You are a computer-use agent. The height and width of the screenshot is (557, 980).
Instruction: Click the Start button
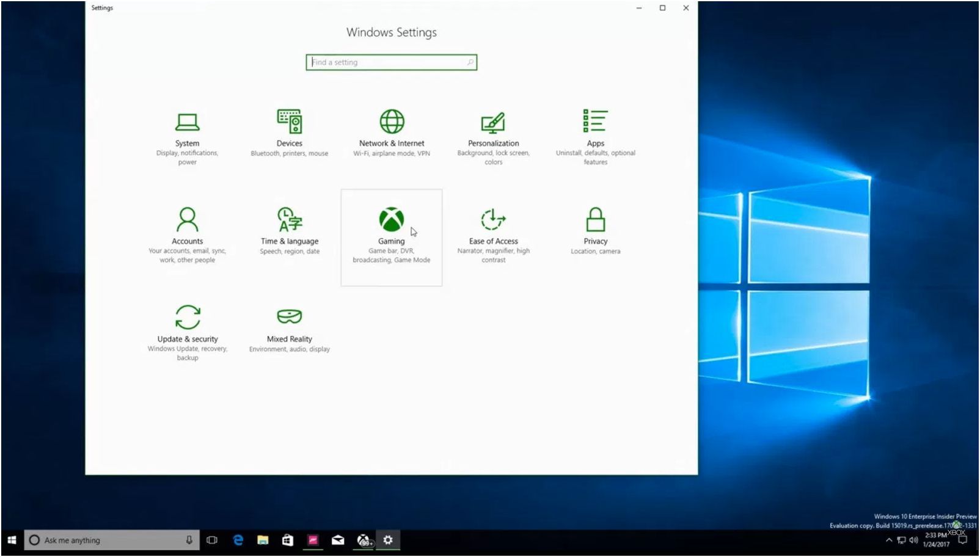12,540
